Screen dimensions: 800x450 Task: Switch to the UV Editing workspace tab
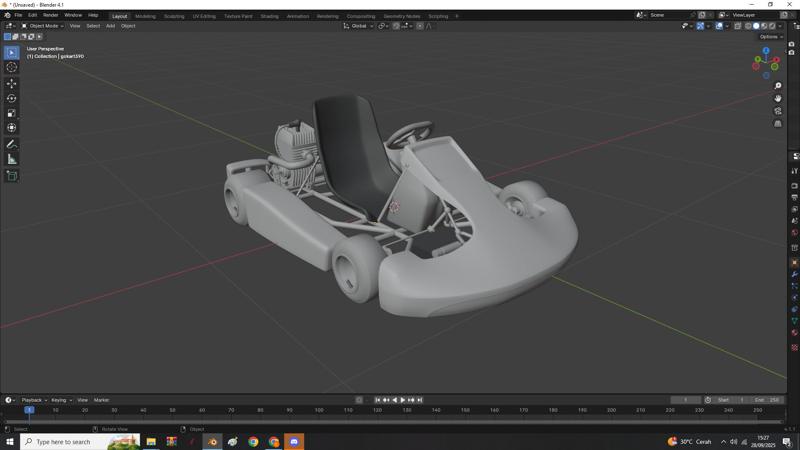[x=204, y=16]
